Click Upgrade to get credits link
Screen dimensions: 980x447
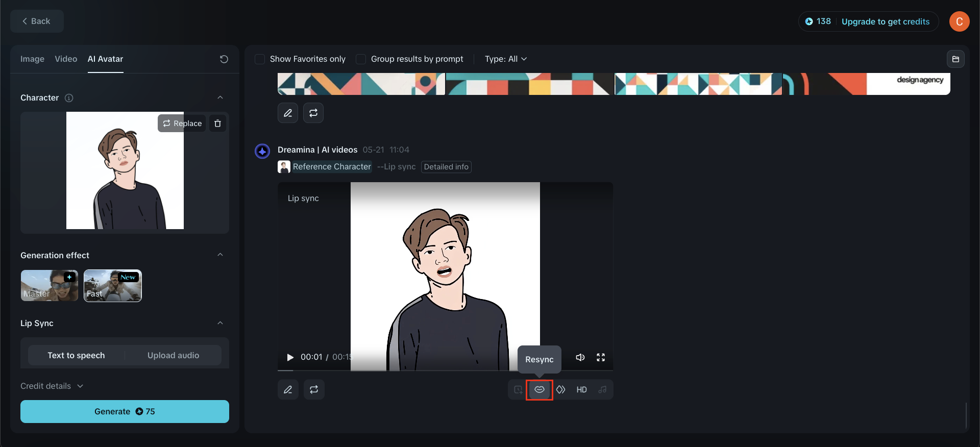pos(886,21)
